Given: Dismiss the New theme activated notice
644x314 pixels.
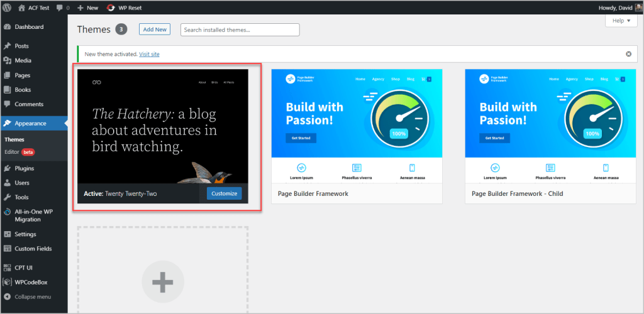Looking at the screenshot, I should point(628,54).
